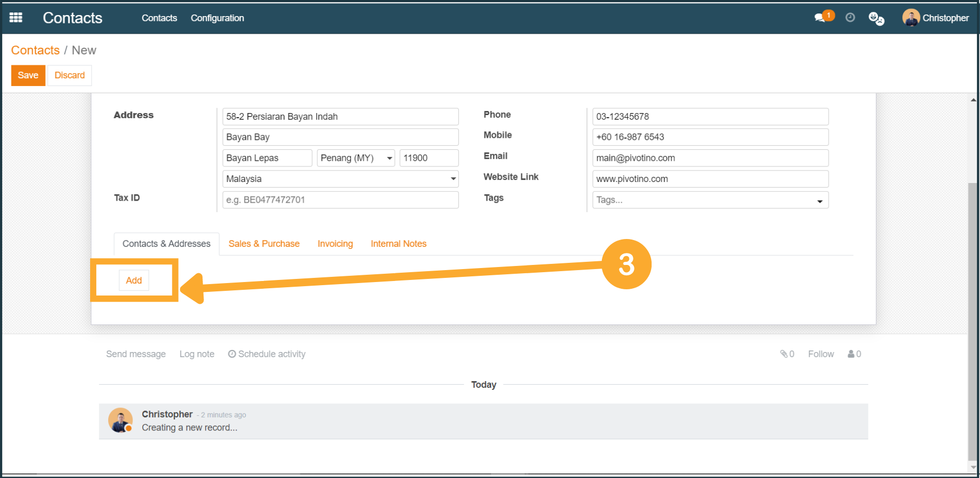This screenshot has width=980, height=478.
Task: Switch to the Invoicing tab
Action: tap(335, 244)
